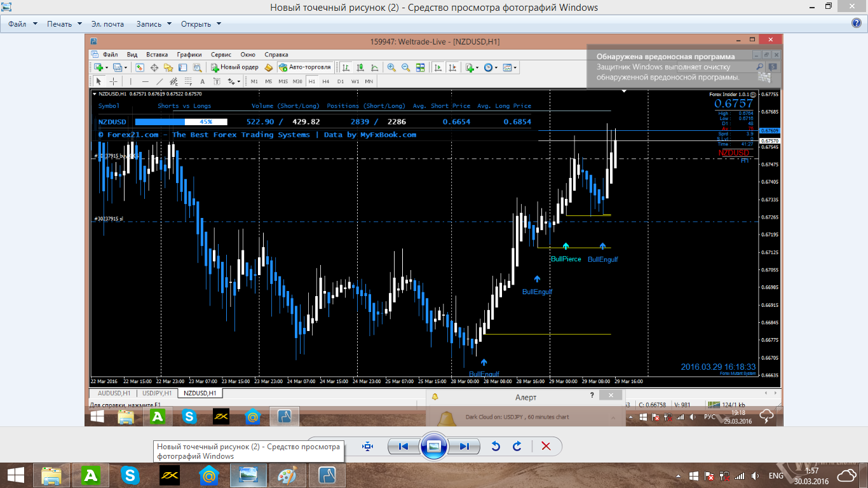Start the slide show with the round button

point(434,446)
